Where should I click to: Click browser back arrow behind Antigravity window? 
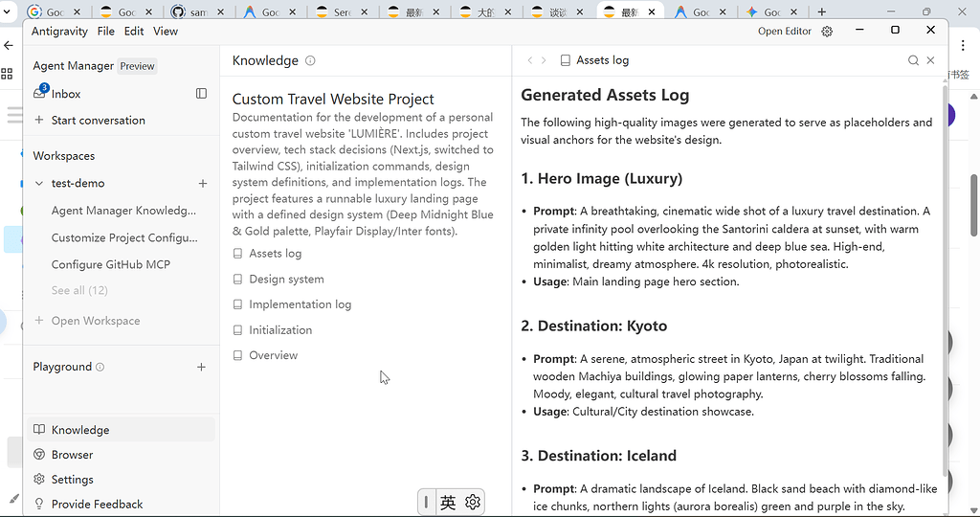pos(8,45)
